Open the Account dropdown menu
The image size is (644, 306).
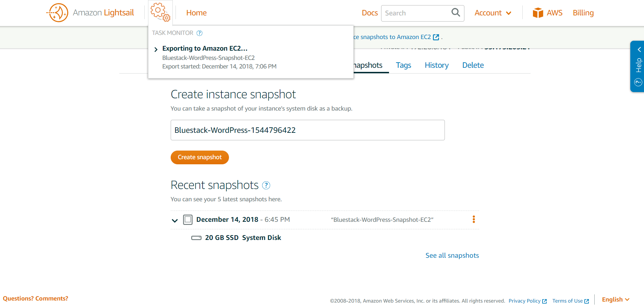[x=493, y=13]
